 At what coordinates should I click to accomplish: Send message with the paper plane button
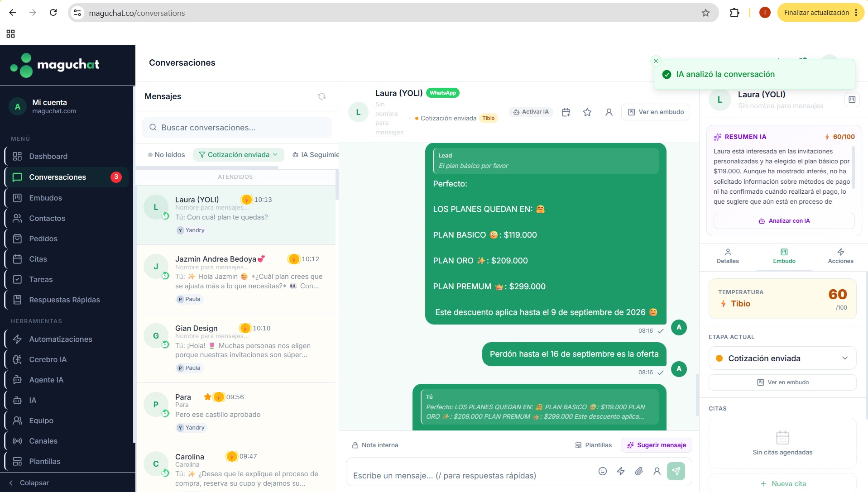point(676,471)
